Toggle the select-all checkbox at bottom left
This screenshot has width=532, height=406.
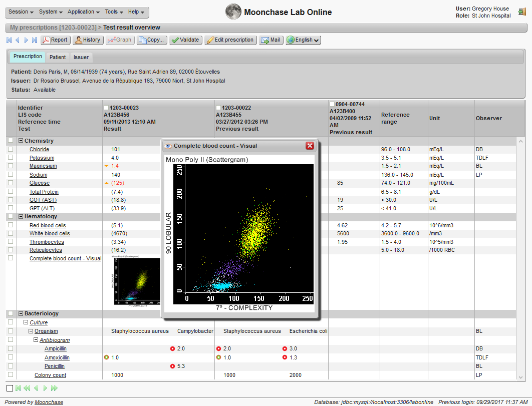click(x=10, y=388)
